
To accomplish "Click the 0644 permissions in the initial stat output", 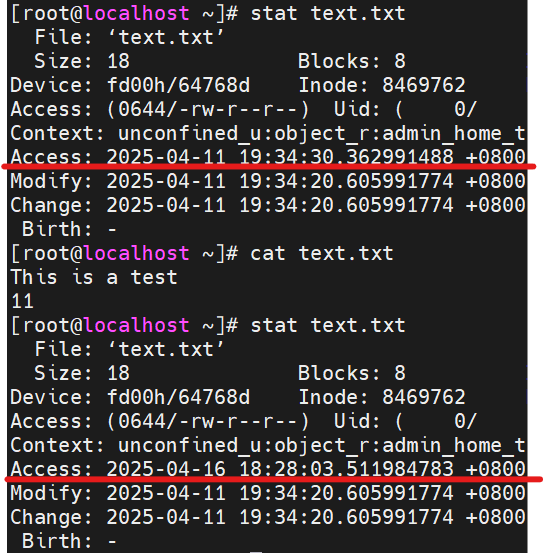I will click(x=142, y=109).
